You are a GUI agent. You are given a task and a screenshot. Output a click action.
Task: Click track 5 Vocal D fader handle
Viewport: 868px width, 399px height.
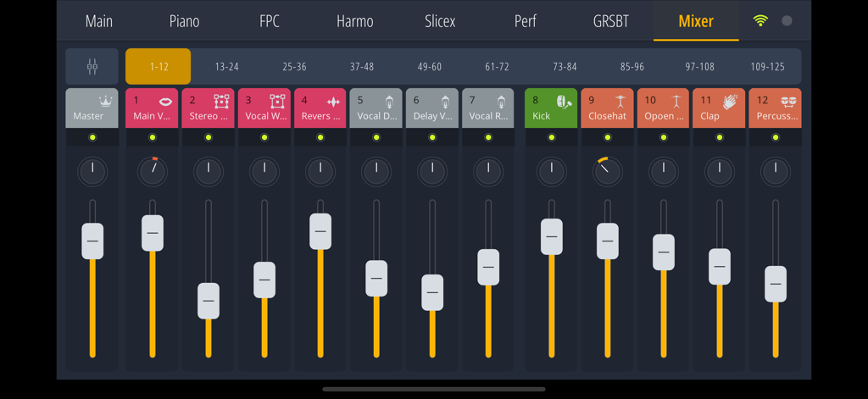(376, 279)
